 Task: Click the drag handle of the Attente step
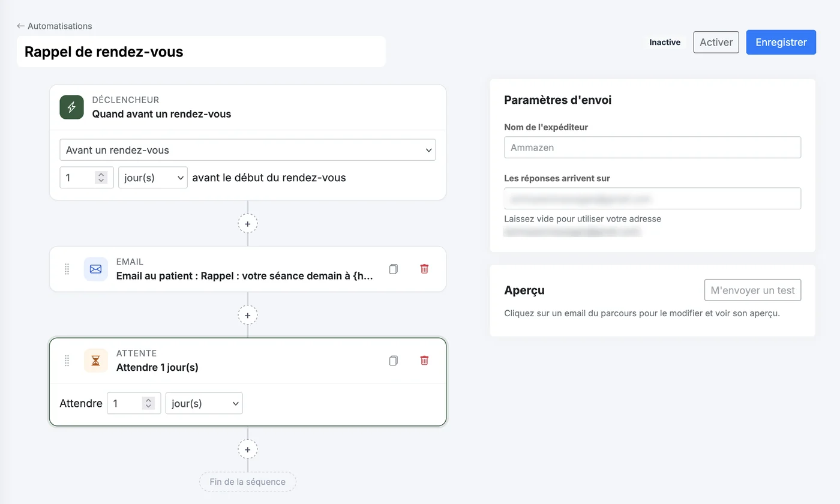[67, 361]
